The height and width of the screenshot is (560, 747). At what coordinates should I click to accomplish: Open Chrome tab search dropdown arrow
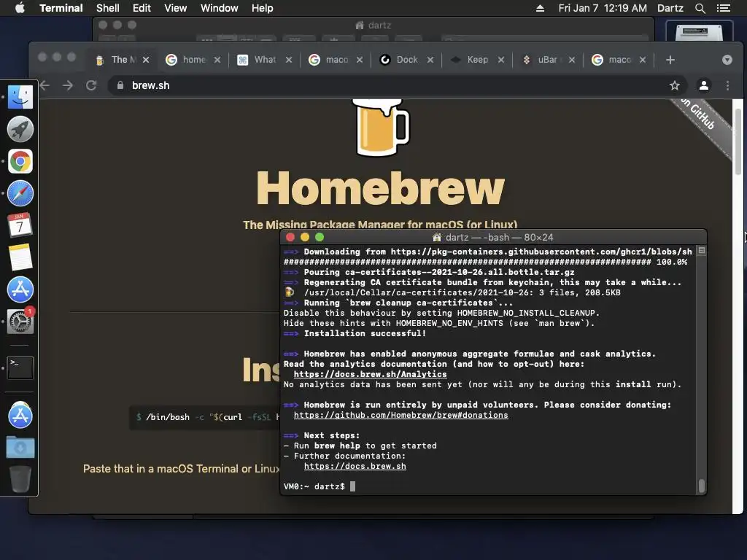(727, 60)
